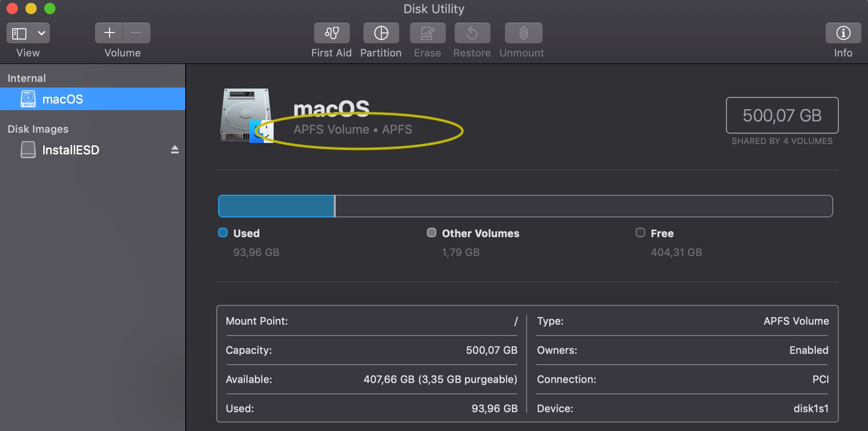868x431 pixels.
Task: Click the Device value 'disk1s1'
Action: (x=811, y=408)
